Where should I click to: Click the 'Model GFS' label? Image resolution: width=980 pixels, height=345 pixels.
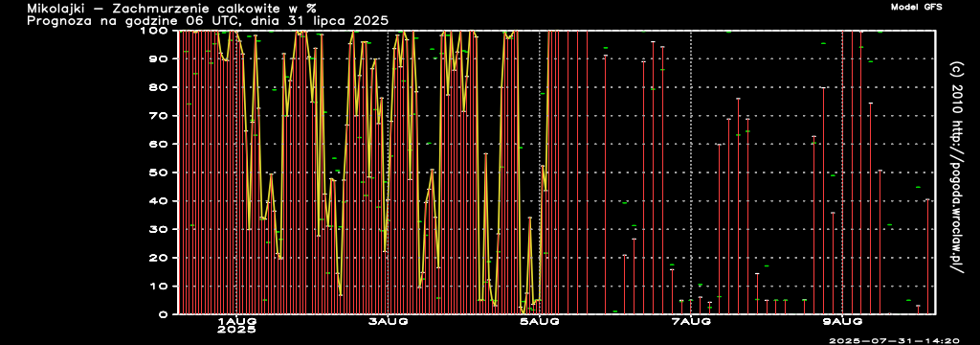point(916,7)
